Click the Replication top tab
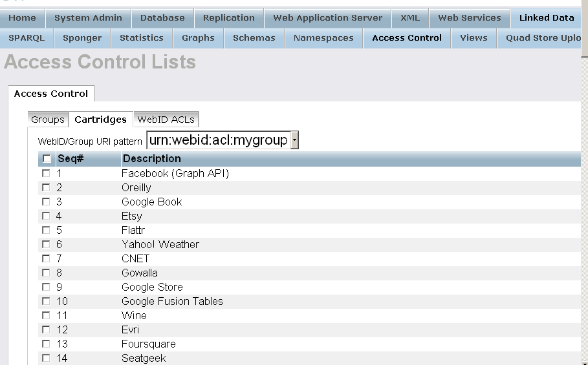Screen dimensions: 588x365 point(228,18)
